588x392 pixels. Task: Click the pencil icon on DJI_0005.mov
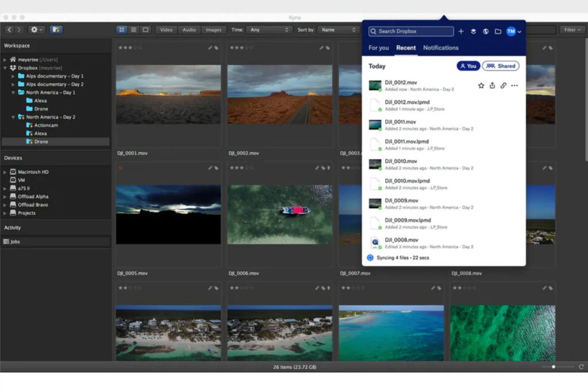click(x=210, y=168)
